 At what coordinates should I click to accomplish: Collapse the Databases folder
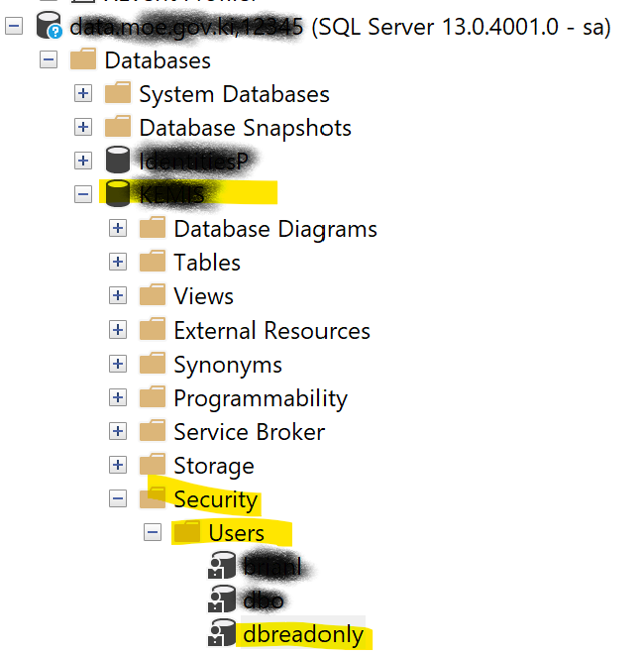48,60
